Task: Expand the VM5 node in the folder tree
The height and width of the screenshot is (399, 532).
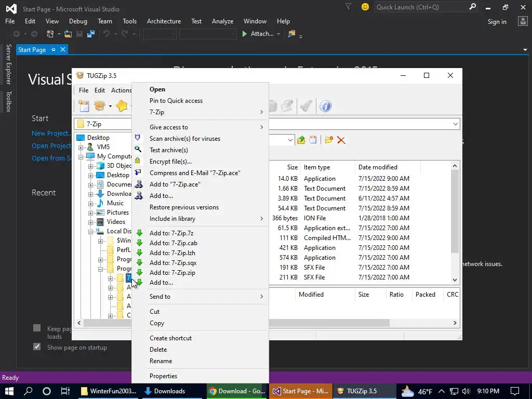Action: tap(81, 148)
